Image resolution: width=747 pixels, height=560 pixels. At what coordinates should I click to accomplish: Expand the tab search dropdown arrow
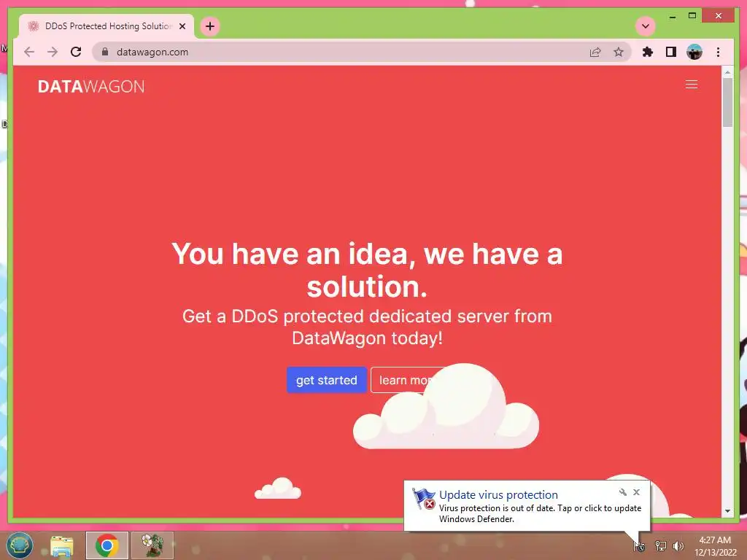[646, 26]
